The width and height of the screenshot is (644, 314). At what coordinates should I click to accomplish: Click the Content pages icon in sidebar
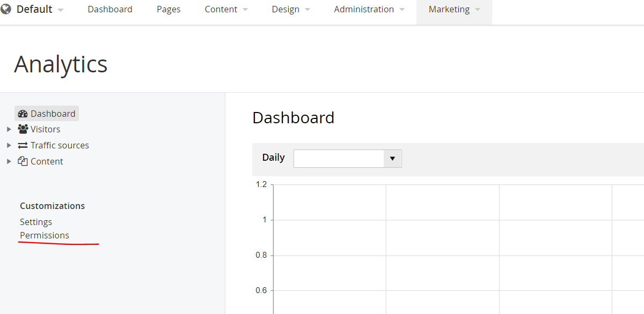coord(23,161)
